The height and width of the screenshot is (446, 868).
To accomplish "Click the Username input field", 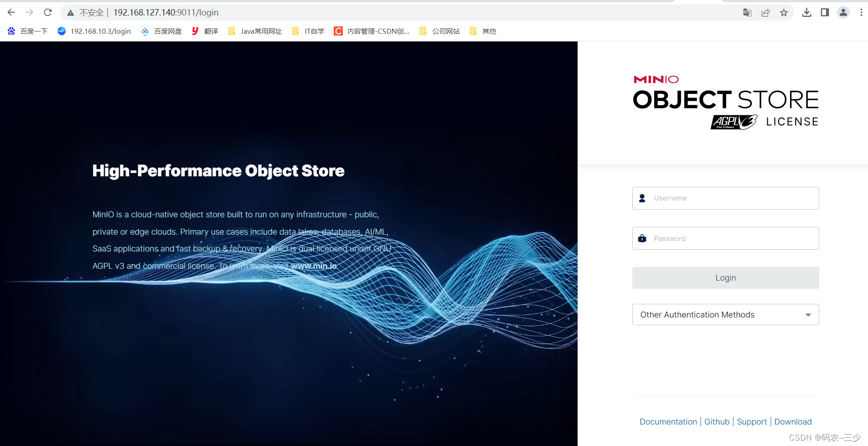I will point(725,198).
